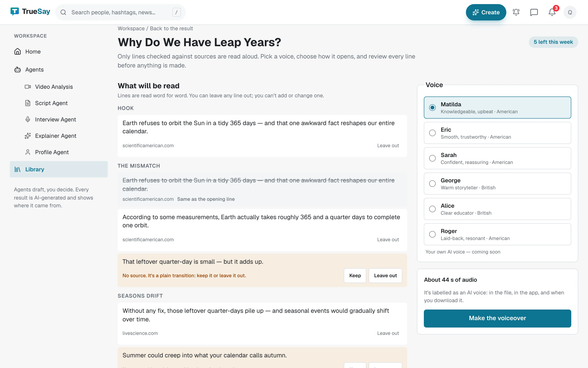Open the messages chat bubble icon
Viewport: 588px width, 368px height.
(534, 12)
